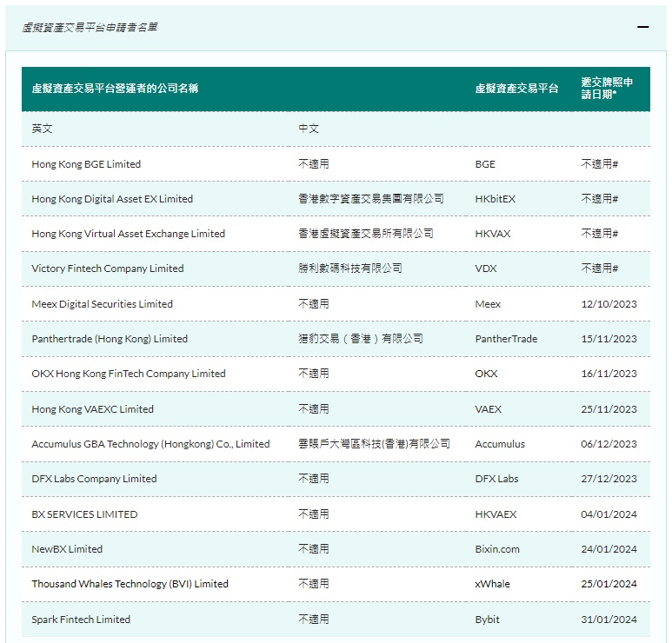Select Hong Kong VAEXC Limited
This screenshot has width=672, height=643.
[x=92, y=409]
